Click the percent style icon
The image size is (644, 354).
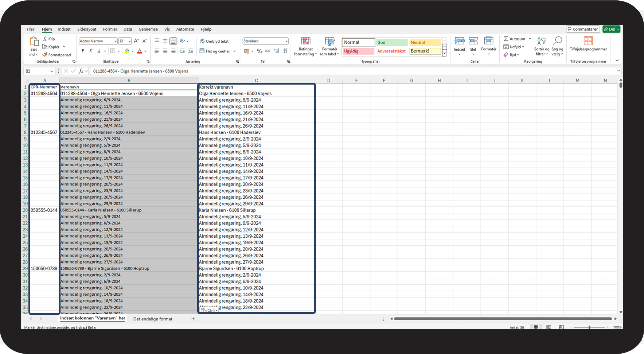click(259, 51)
